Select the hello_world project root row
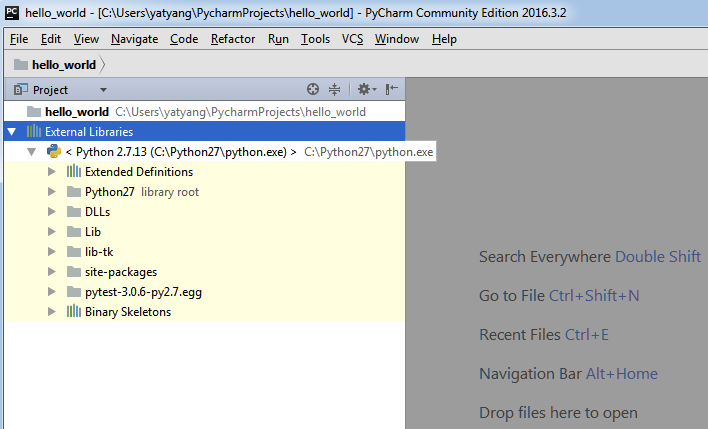Viewport: 708px width, 429px height. coord(205,112)
